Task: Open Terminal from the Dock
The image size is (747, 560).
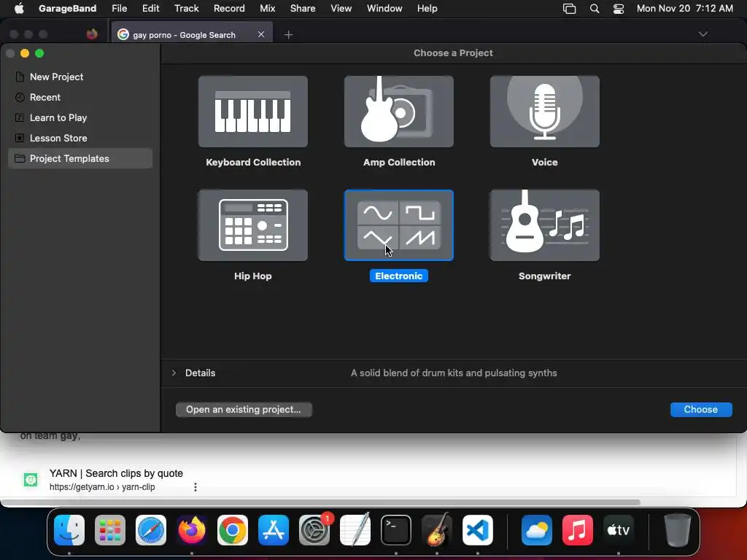Action: point(396,530)
